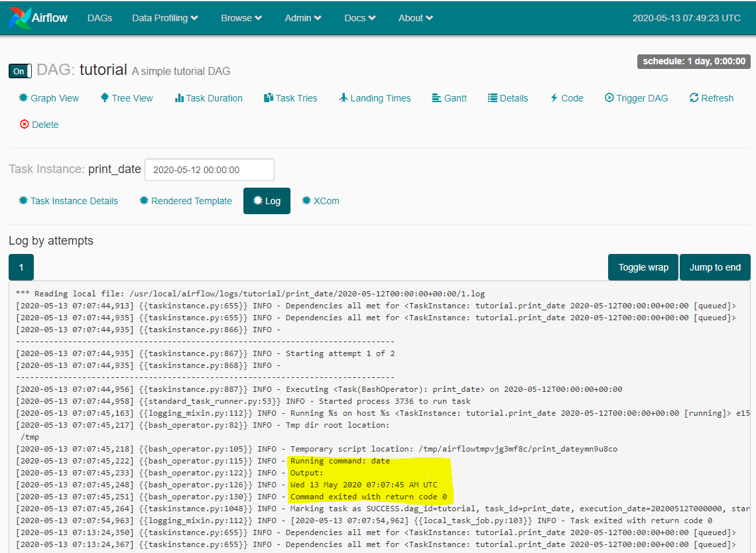Viewport: 756px width, 553px height.
Task: Click the schedule: 1 day badge
Action: click(694, 61)
